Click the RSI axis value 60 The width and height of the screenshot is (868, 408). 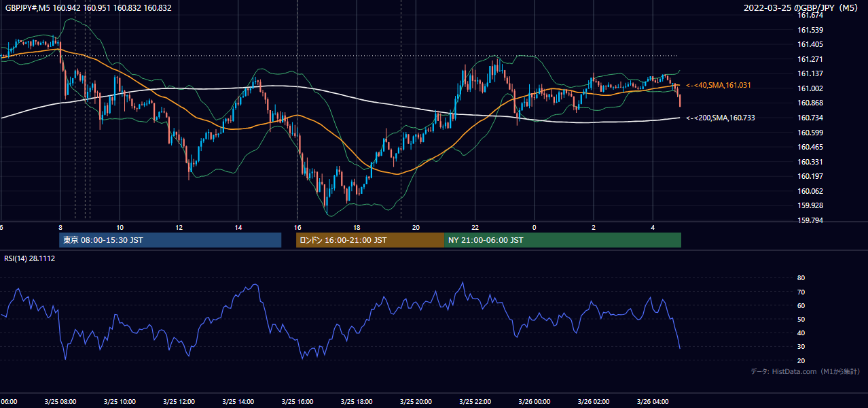pos(801,305)
